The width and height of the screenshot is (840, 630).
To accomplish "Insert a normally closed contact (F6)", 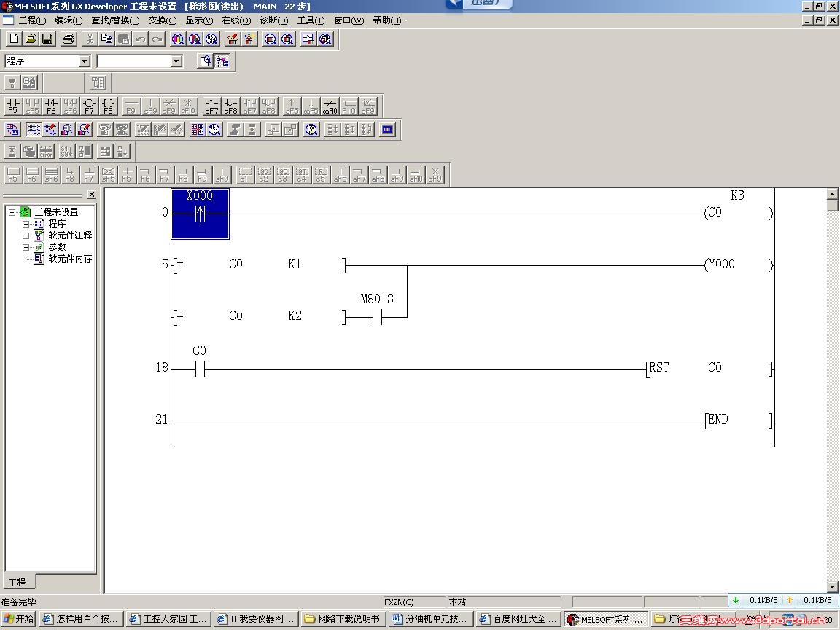I will click(x=52, y=106).
